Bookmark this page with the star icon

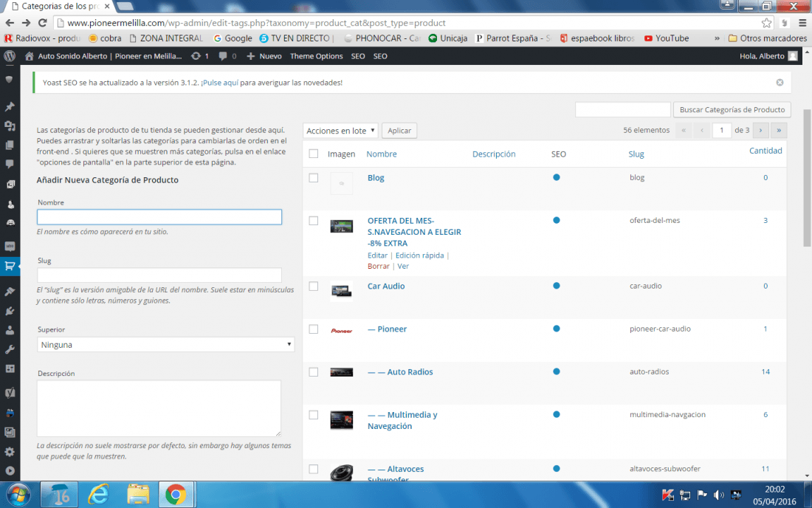(x=766, y=23)
